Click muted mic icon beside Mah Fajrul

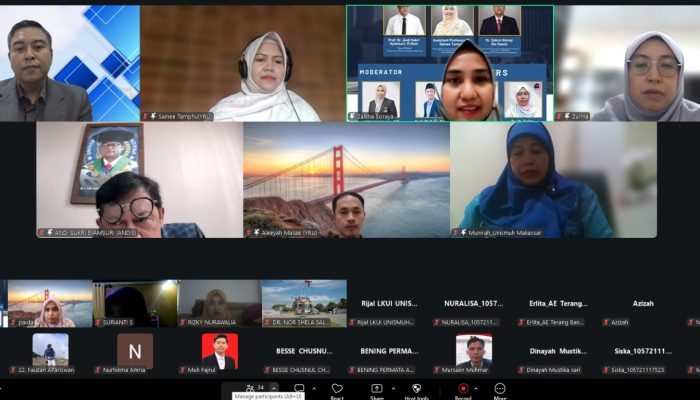(182, 370)
